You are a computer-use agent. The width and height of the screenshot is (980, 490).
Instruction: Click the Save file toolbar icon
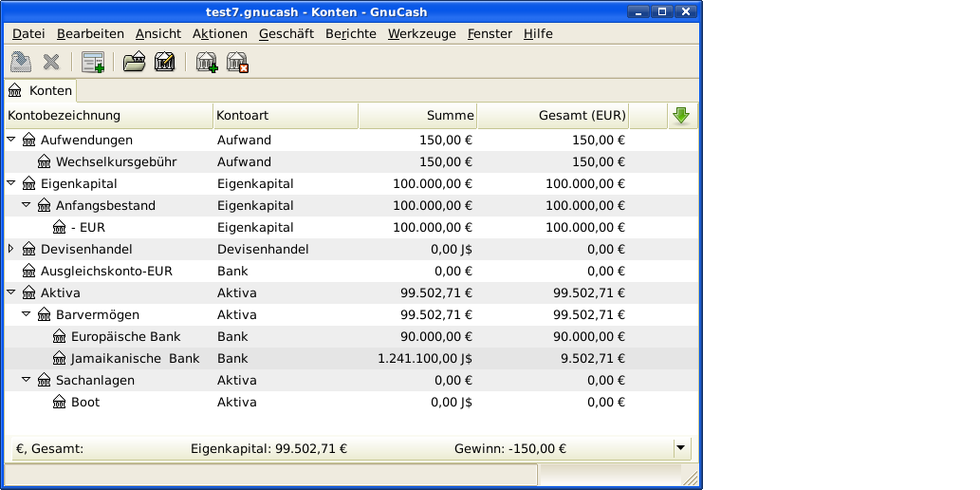20,63
